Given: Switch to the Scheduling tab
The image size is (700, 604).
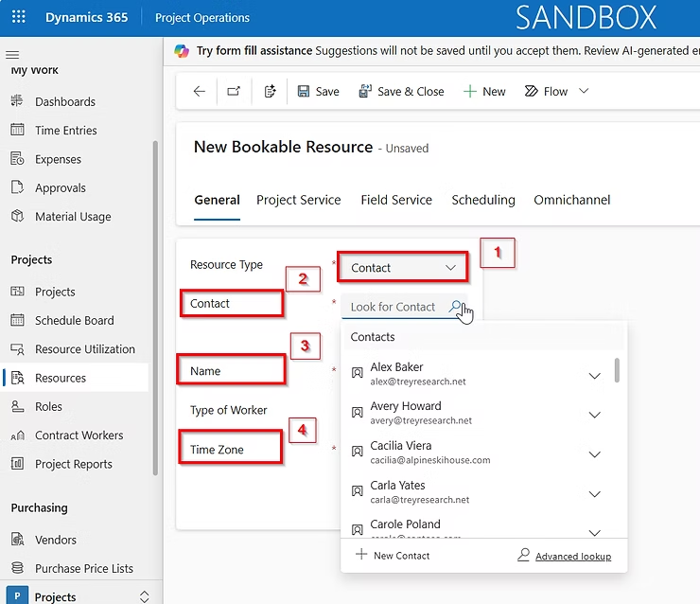Looking at the screenshot, I should [483, 200].
